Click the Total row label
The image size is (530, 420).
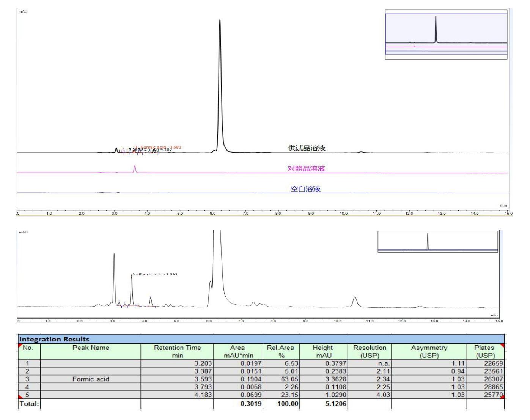coord(29,404)
